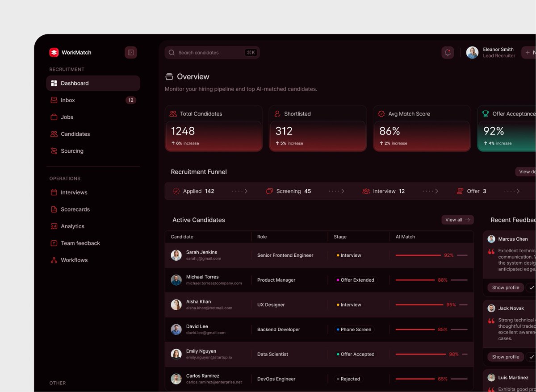Image resolution: width=536 pixels, height=392 pixels.
Task: Click the 312 shortlisted value
Action: pyautogui.click(x=284, y=131)
